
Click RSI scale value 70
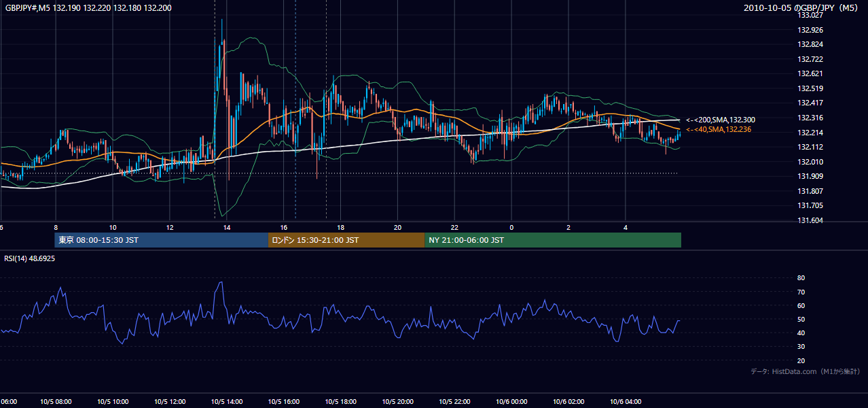pos(801,292)
